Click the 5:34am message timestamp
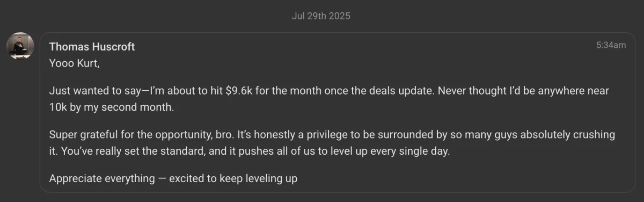Viewport: 644px width, 202px height. pyautogui.click(x=611, y=45)
